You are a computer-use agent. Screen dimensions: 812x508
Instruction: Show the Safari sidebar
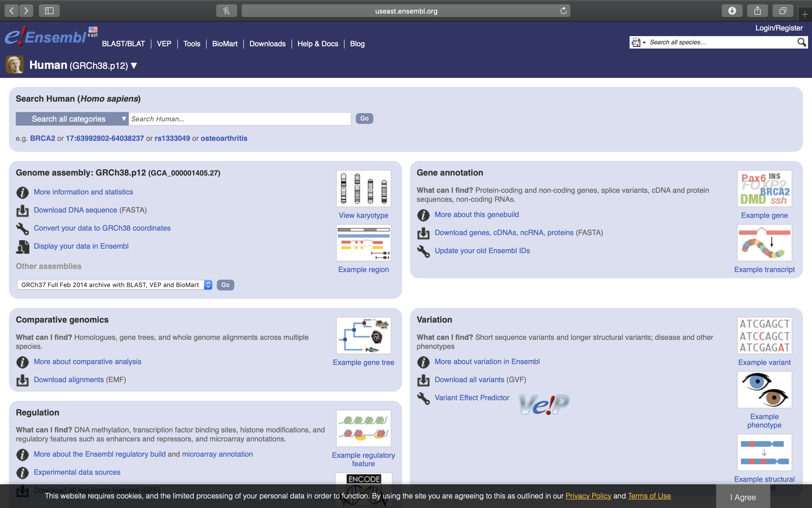(x=49, y=11)
